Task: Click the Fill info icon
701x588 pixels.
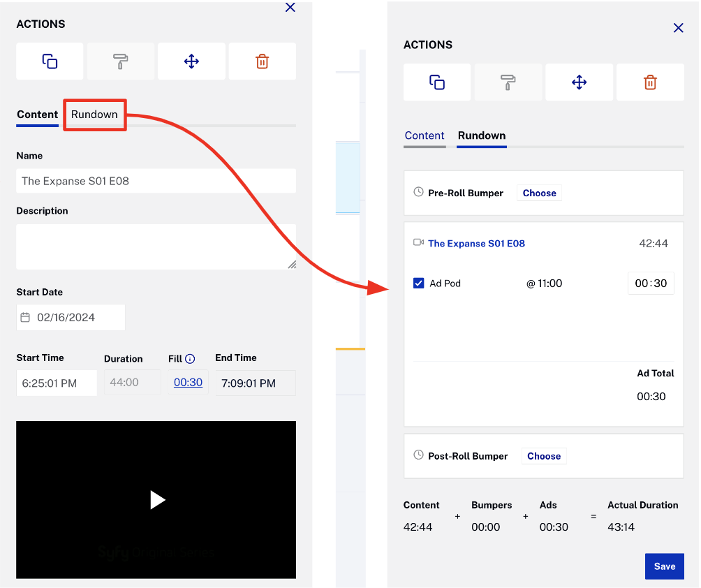Action: (190, 359)
